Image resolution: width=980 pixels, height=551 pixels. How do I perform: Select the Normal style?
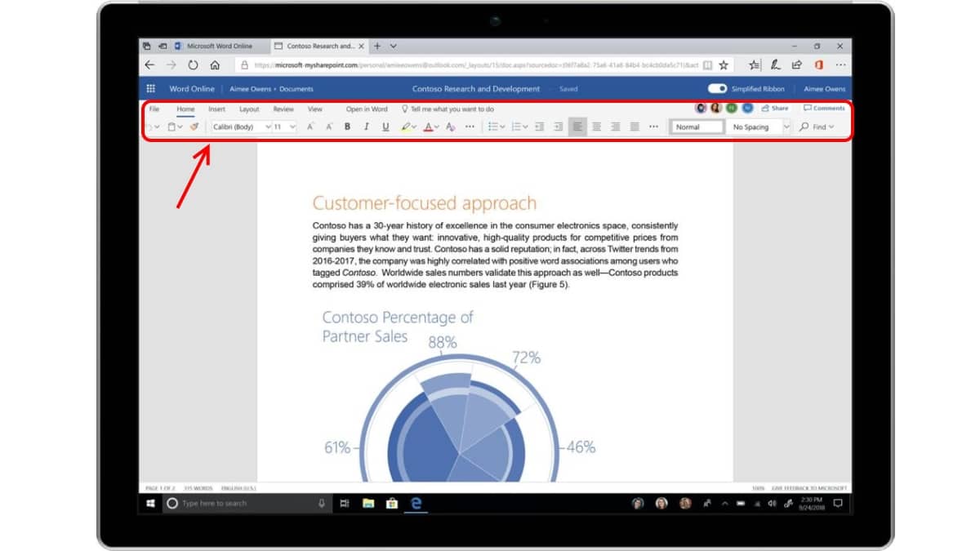[697, 127]
